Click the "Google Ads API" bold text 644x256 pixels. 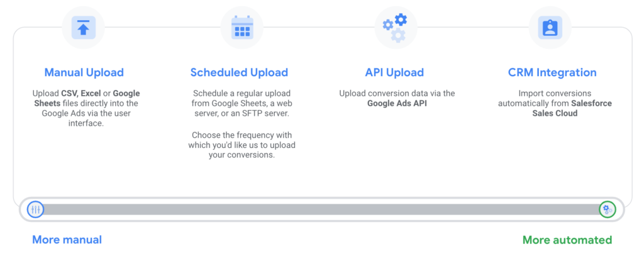397,103
